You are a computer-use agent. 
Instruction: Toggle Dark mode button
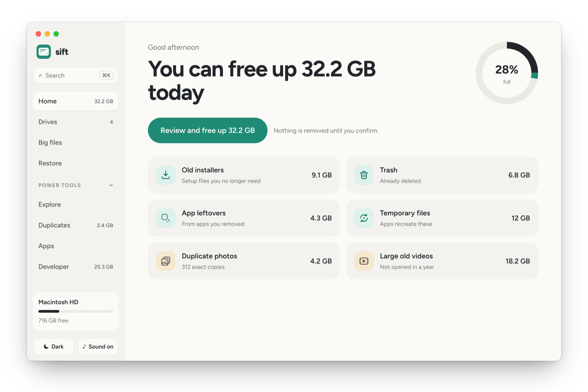54,347
